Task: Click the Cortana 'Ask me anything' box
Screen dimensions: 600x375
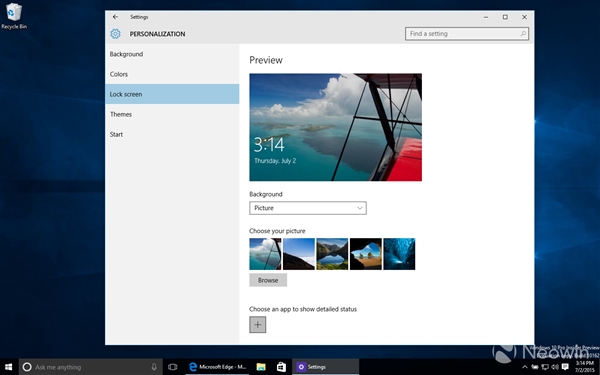Action: pos(91,367)
